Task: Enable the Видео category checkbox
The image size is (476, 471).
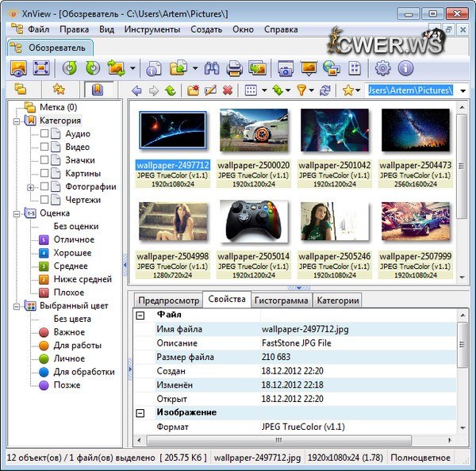Action: point(44,147)
